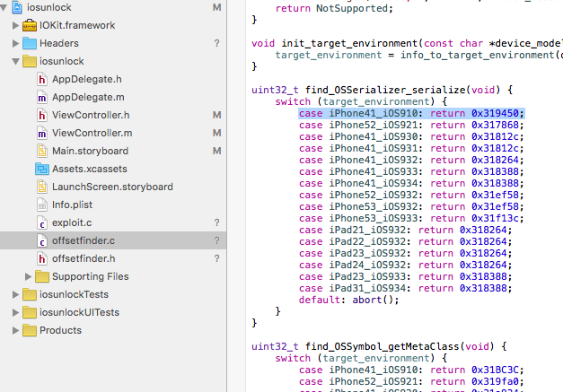Click the ? status badge of offsetfinder.h
Screen dimensions: 563x392
click(217, 258)
